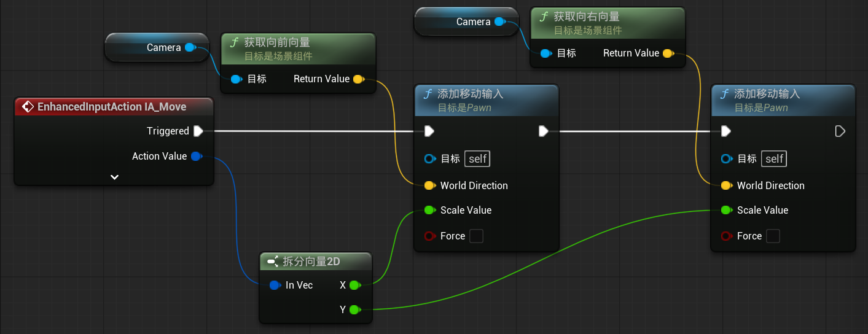This screenshot has width=868, height=334.
Task: Click the X output pin on 拆分向量2D
Action: point(354,285)
